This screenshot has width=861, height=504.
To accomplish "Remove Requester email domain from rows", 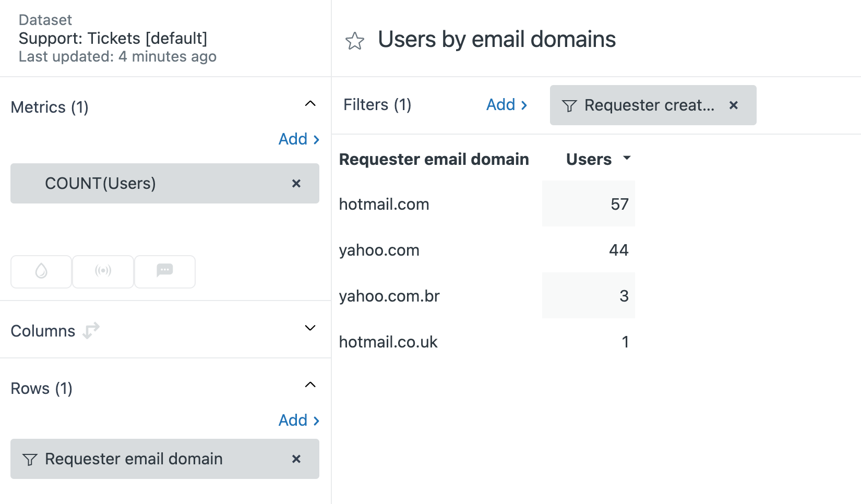I will click(x=296, y=459).
